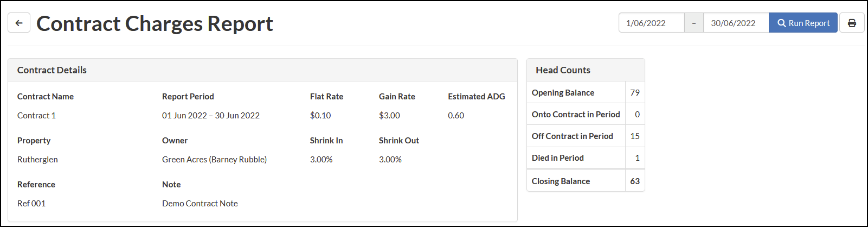Click the start date field 1/06/2022
This screenshot has height=227, width=868.
(x=651, y=23)
